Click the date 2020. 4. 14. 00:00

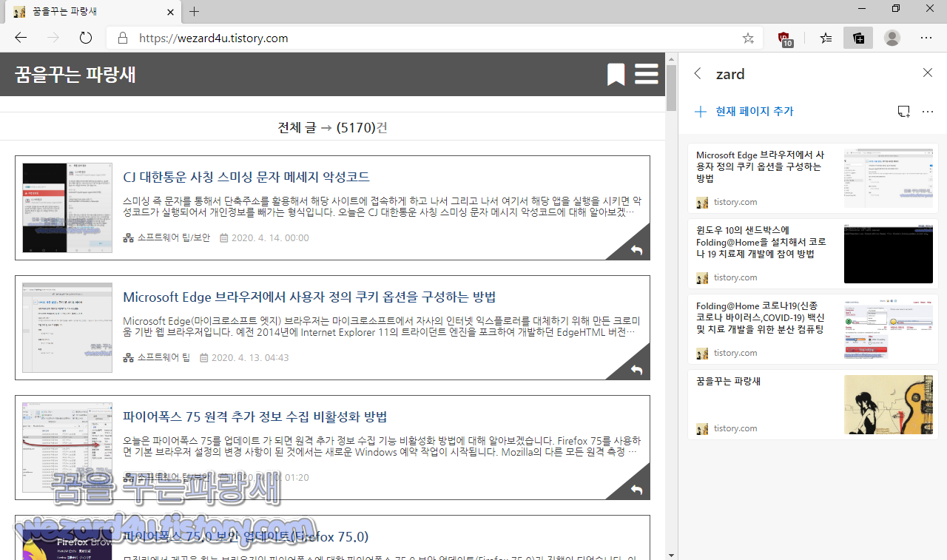270,237
